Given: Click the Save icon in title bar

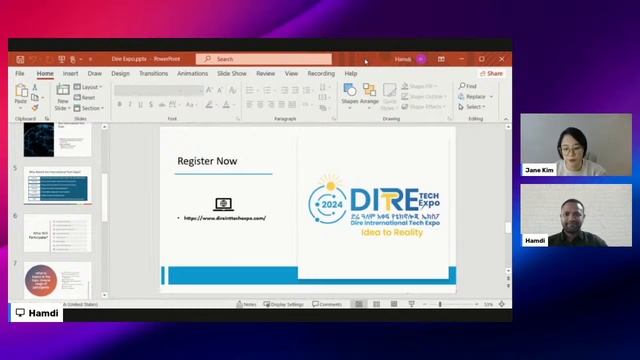Looking at the screenshot, I should 20,59.
